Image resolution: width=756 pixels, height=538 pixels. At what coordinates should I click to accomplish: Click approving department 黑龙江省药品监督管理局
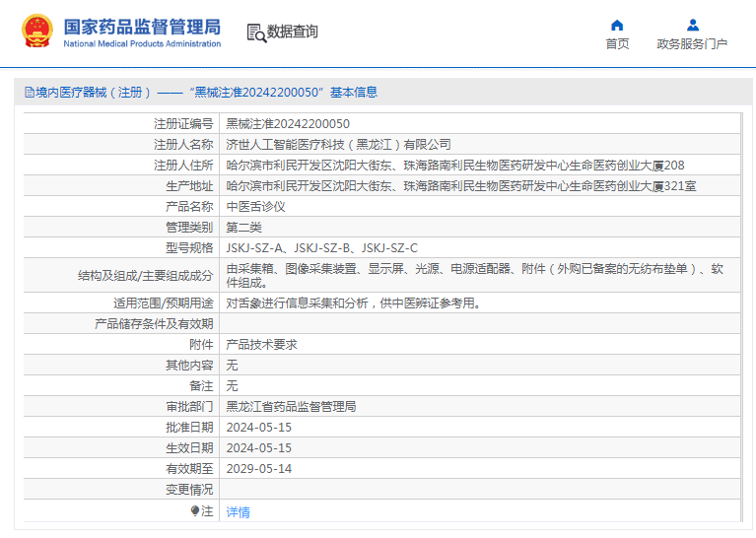point(291,407)
